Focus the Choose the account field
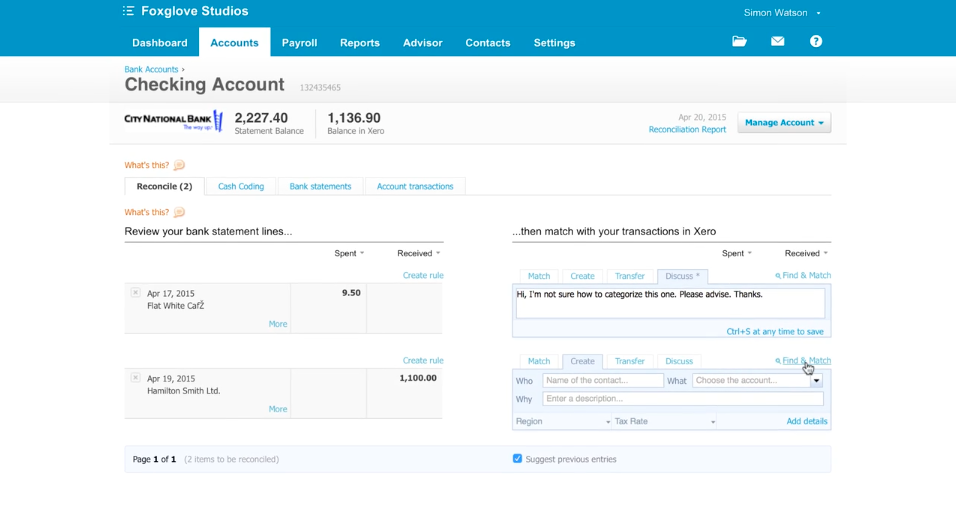This screenshot has height=532, width=956. (x=751, y=380)
